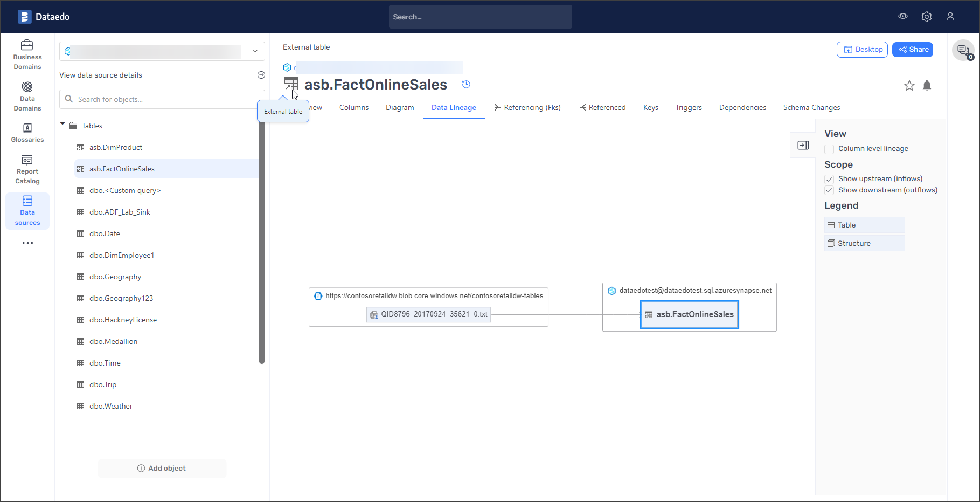Open the data source selector dropdown
Screen dimensions: 980x502
click(162, 51)
